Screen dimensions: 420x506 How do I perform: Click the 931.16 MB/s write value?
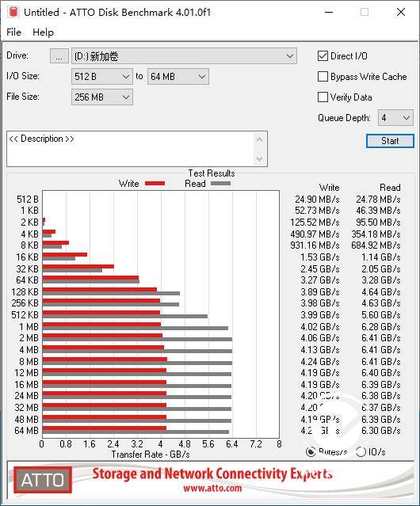click(315, 245)
